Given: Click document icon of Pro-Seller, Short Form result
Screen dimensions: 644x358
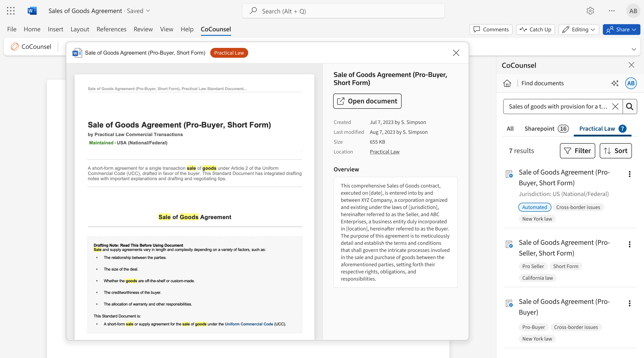Looking at the screenshot, I should [509, 244].
